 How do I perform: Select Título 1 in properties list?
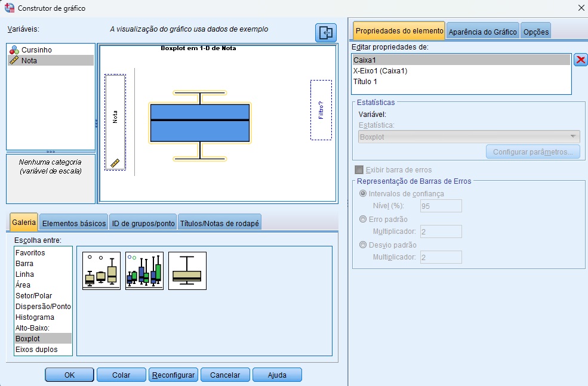[x=461, y=81]
